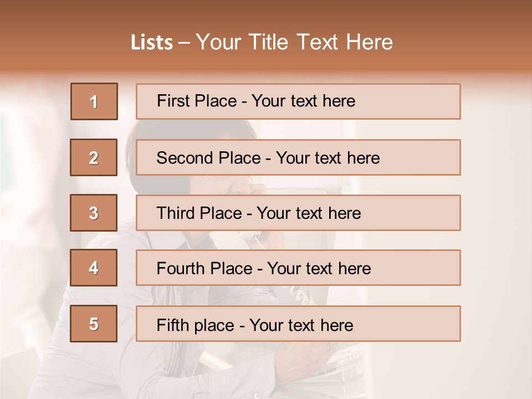Click the number 5 square
The width and height of the screenshot is (532, 399).
coord(94,324)
